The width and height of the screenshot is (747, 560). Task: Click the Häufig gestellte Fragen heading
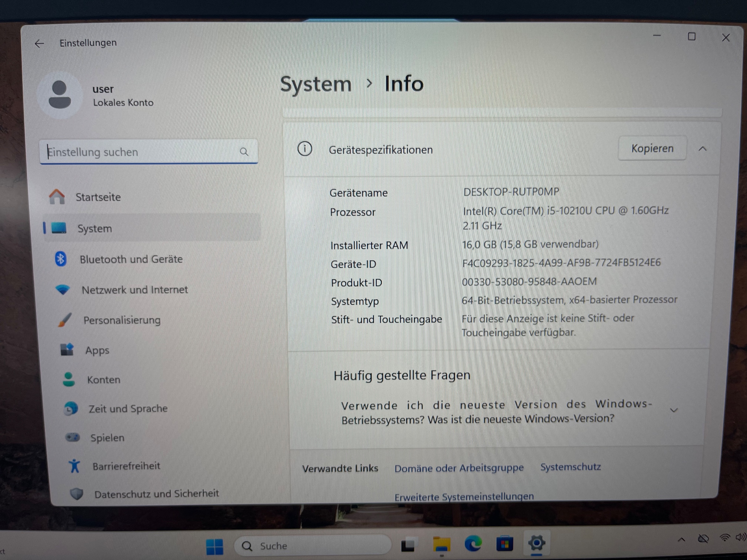pyautogui.click(x=402, y=375)
